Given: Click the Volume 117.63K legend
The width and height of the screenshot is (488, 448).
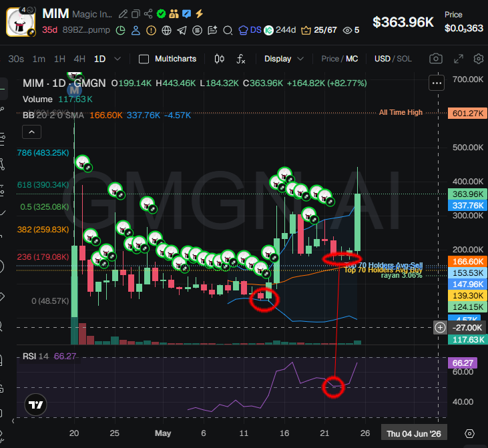Looking at the screenshot, I should [57, 99].
